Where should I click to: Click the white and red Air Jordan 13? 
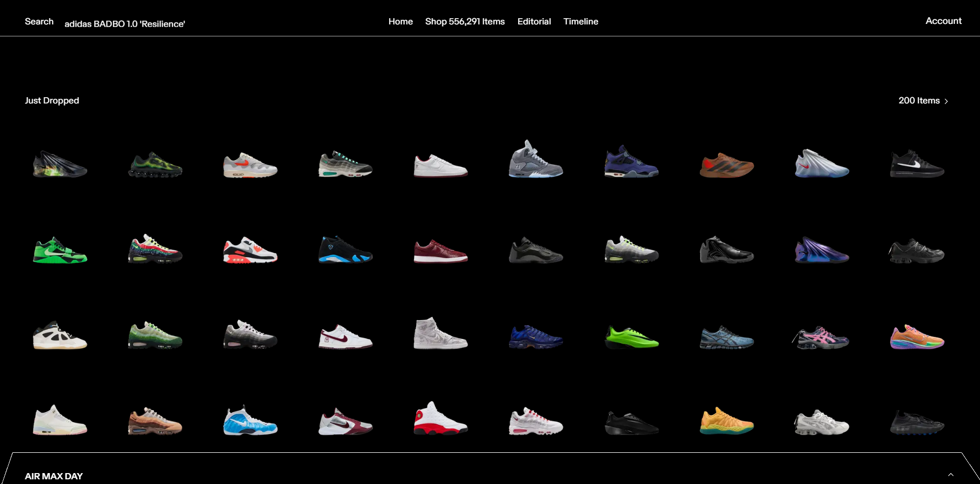[441, 421]
